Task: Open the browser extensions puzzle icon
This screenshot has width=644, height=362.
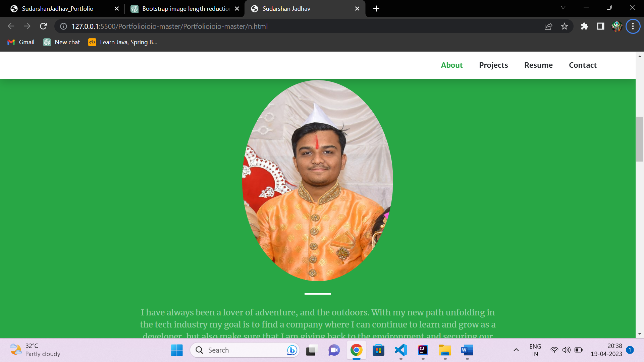Action: tap(585, 26)
